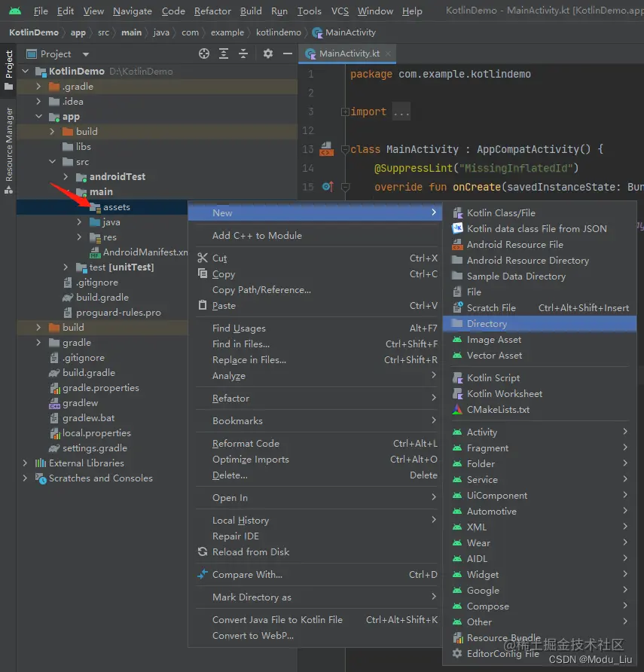This screenshot has height=672, width=644.
Task: Select Find Usages in context menu
Action: coord(315,328)
